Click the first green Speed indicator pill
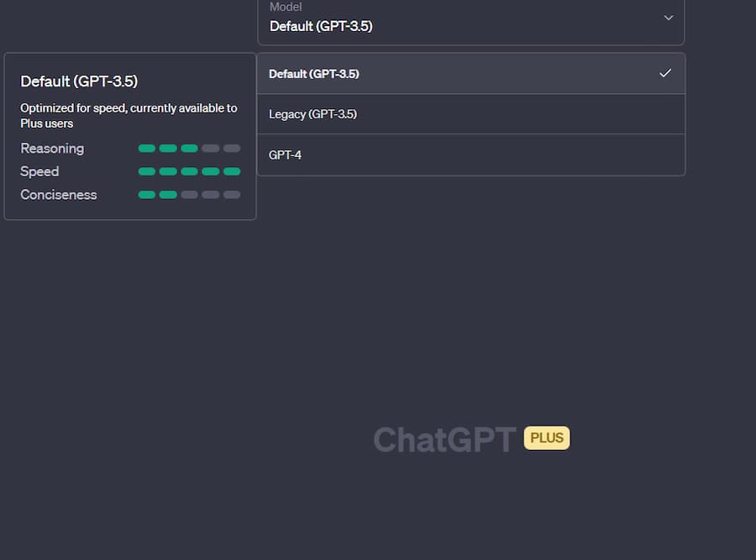 pos(147,171)
